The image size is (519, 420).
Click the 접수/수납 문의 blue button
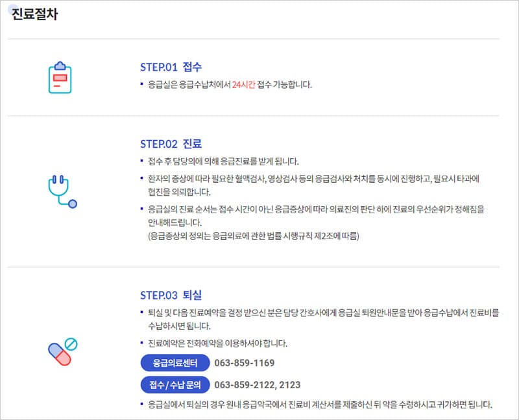click(x=175, y=386)
